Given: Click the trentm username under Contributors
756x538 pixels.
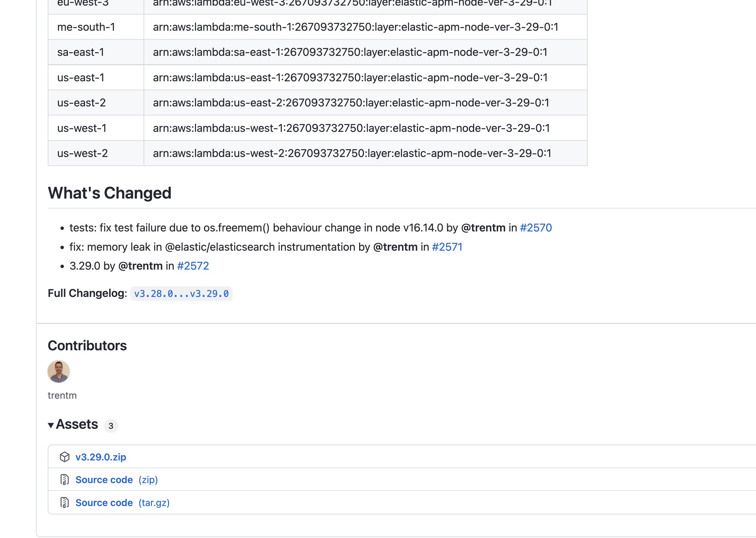Looking at the screenshot, I should click(x=62, y=396).
